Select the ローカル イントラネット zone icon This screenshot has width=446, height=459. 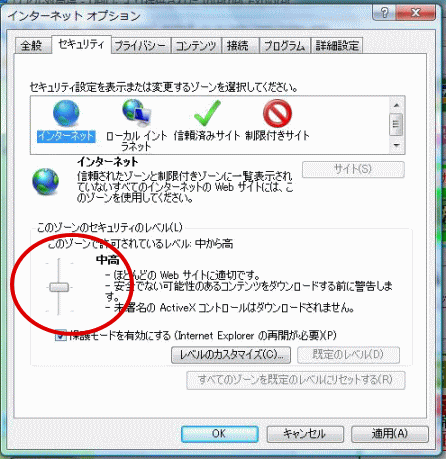(x=137, y=113)
